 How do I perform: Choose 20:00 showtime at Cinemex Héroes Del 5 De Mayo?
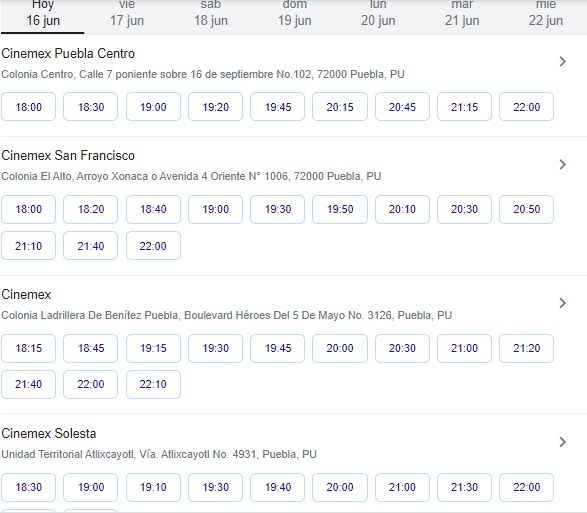click(x=340, y=348)
